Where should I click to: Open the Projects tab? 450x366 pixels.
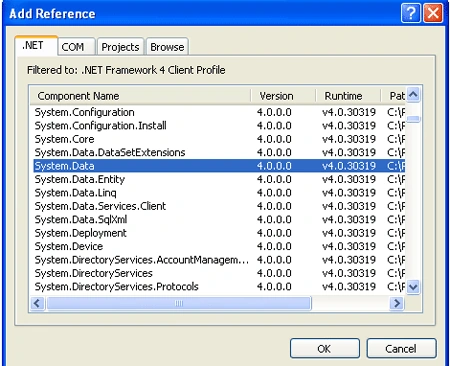pos(120,47)
